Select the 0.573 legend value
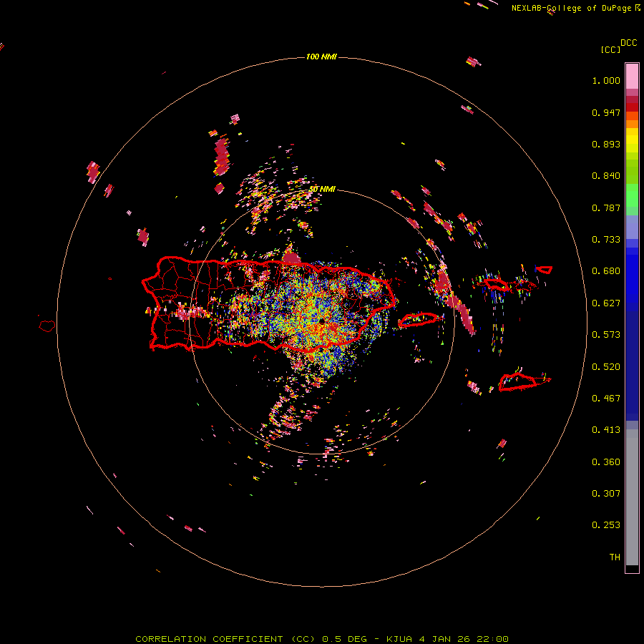This screenshot has height=644, width=644. [606, 335]
